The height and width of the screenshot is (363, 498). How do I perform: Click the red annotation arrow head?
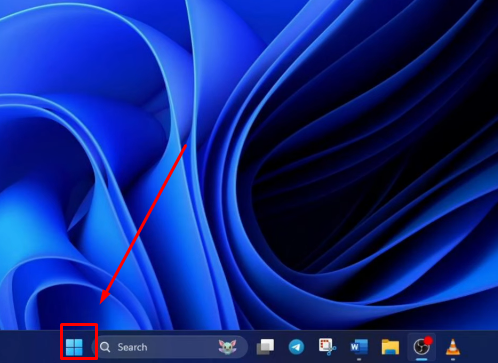click(104, 297)
